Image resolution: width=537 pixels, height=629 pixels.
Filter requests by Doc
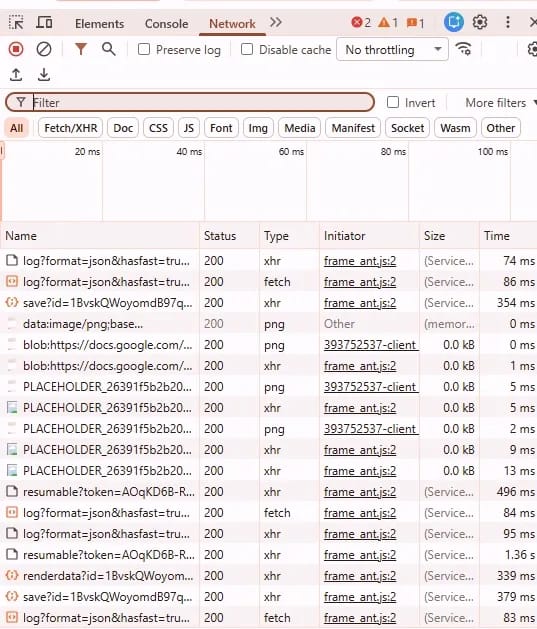coord(123,128)
